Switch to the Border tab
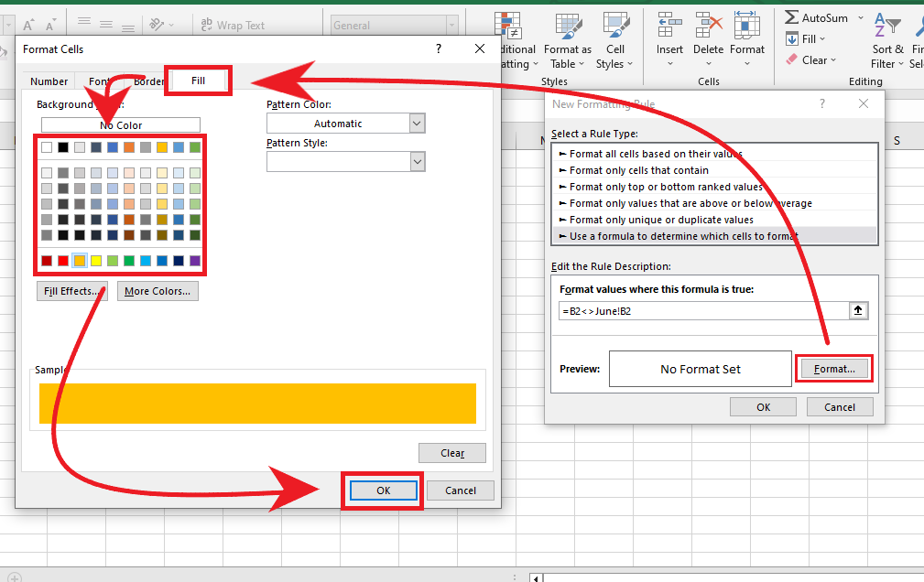 pos(148,81)
